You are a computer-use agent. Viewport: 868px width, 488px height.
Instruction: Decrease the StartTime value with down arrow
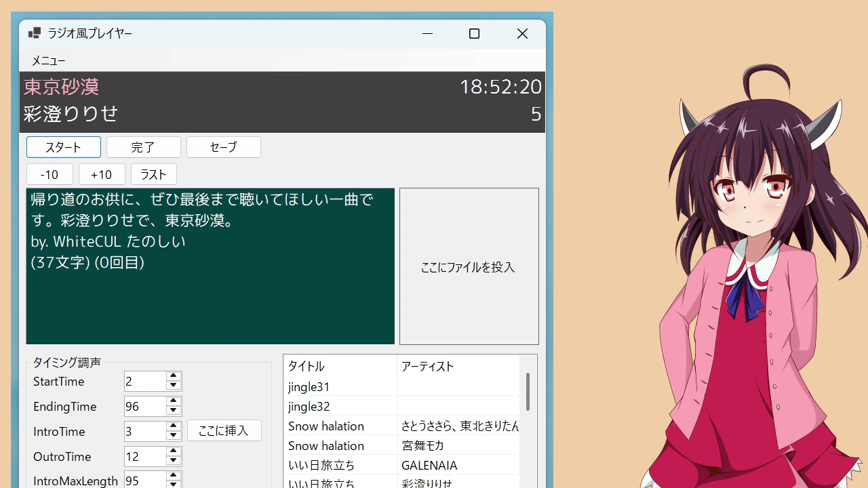pos(174,386)
